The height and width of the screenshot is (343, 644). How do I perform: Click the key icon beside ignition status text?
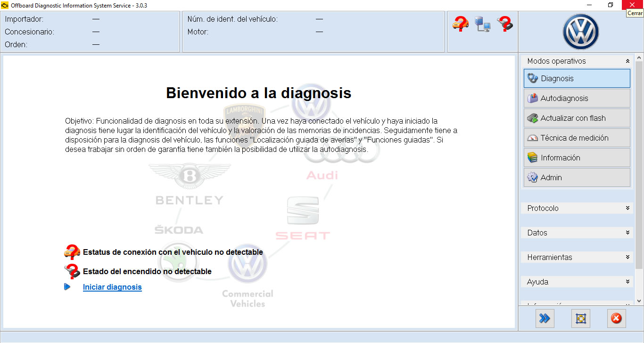(72, 271)
